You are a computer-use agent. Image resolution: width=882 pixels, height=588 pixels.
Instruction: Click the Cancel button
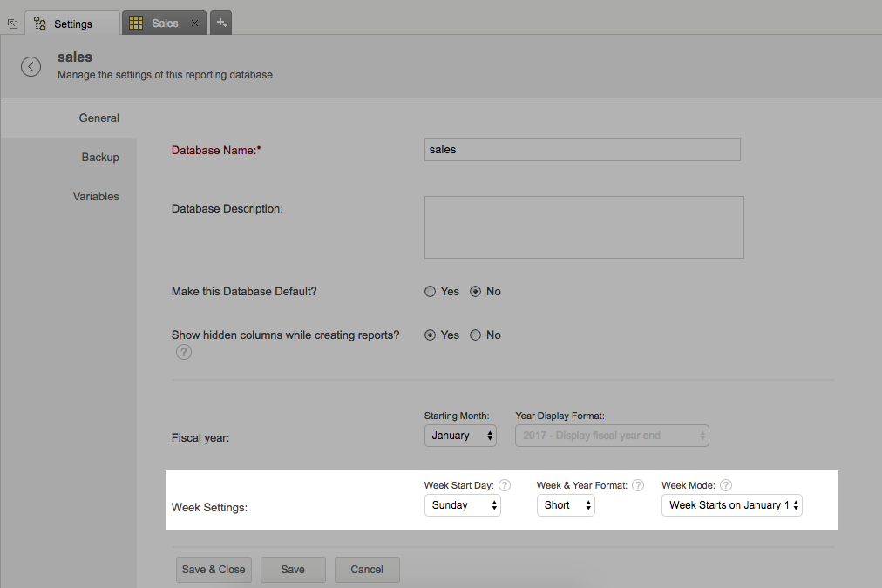tap(367, 570)
